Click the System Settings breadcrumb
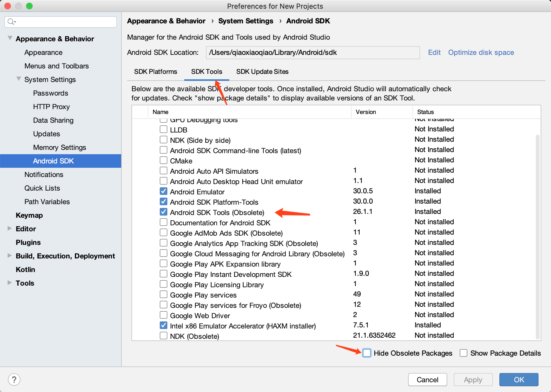The height and width of the screenshot is (392, 551). click(x=246, y=21)
